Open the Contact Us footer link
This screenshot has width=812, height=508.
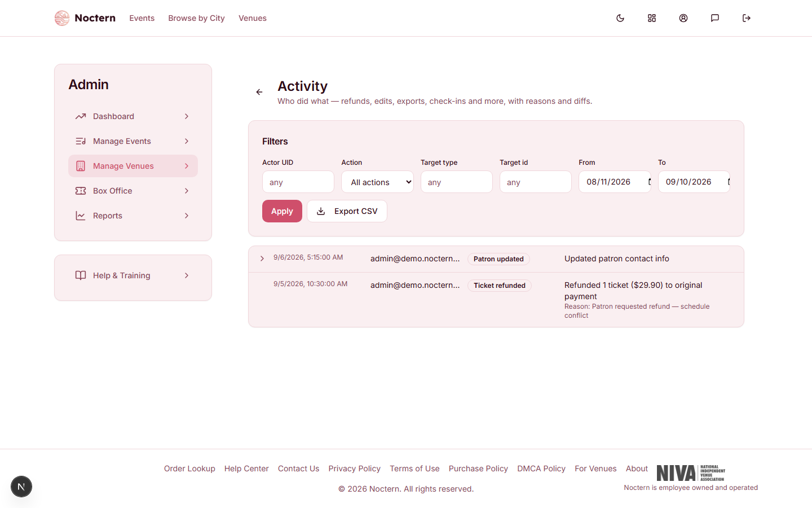coord(298,468)
